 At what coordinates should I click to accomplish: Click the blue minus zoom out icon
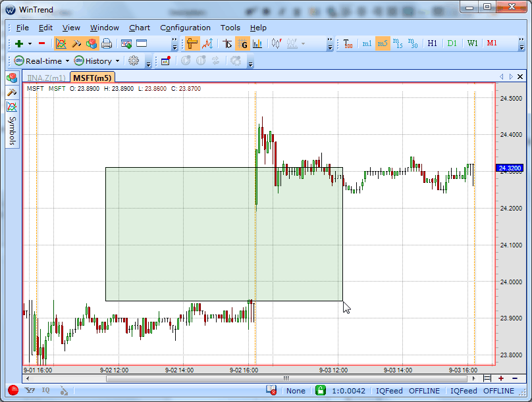[515, 378]
